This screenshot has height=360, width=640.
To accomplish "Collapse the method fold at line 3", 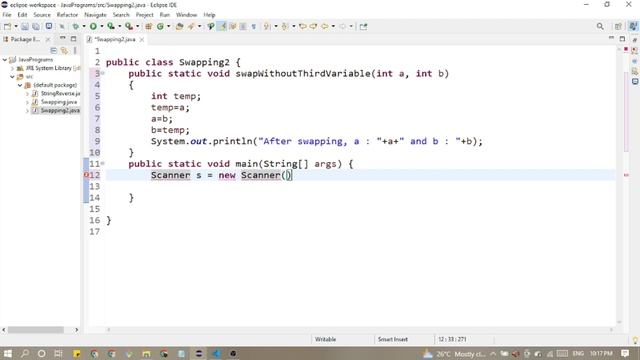I will coord(102,73).
